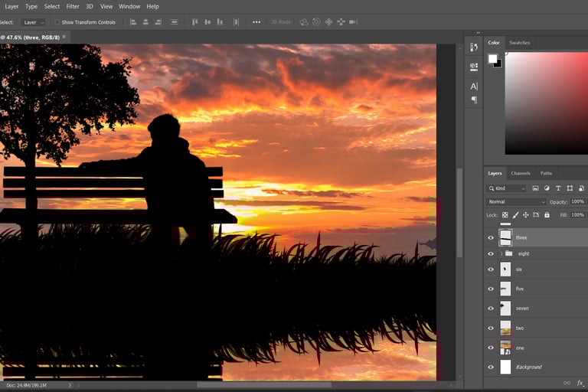This screenshot has width=588, height=392.
Task: Open the History panel icon
Action: coord(474,48)
